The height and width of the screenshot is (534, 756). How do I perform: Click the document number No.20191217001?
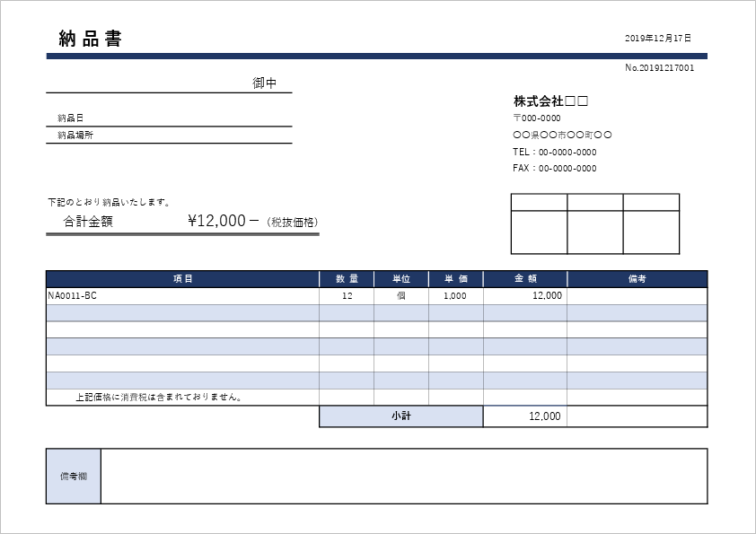[659, 68]
